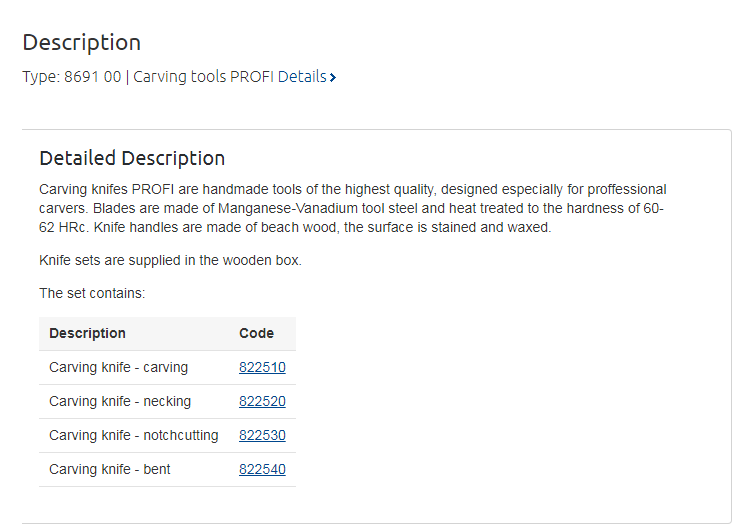742x532 pixels.
Task: Click the chevron arrow next to Details
Action: point(333,77)
